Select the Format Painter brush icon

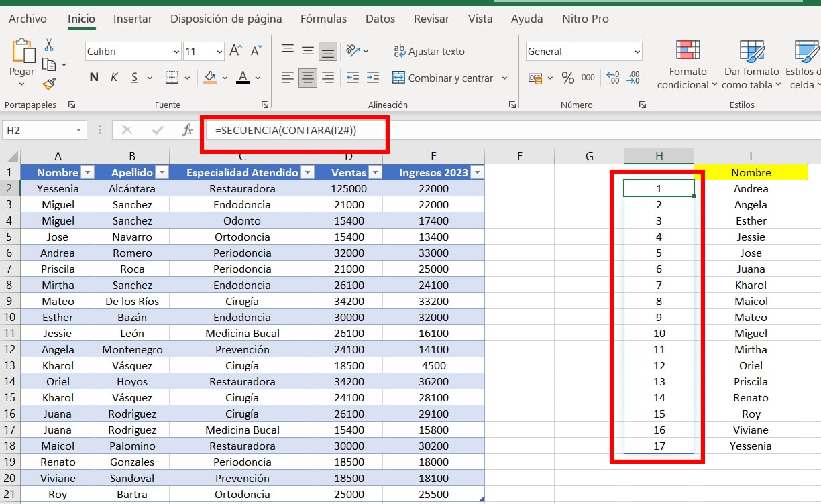[x=49, y=84]
